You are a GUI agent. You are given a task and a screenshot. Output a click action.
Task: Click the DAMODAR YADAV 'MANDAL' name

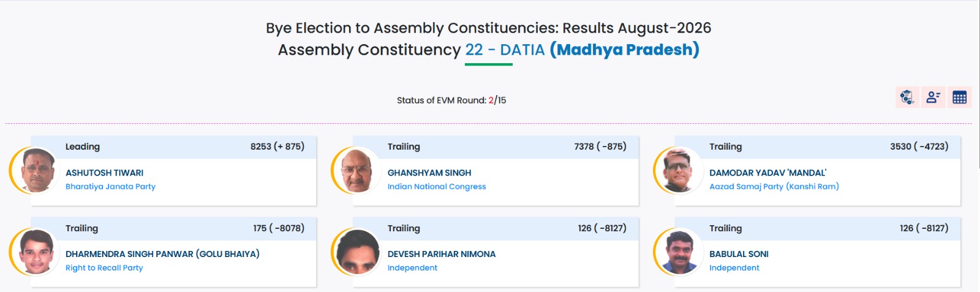767,173
